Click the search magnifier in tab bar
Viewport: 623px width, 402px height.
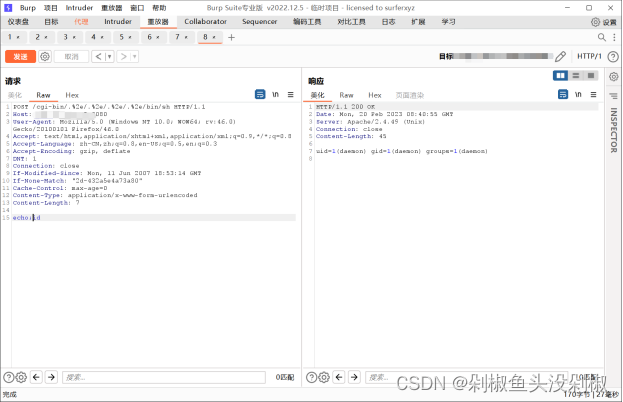tap(602, 37)
